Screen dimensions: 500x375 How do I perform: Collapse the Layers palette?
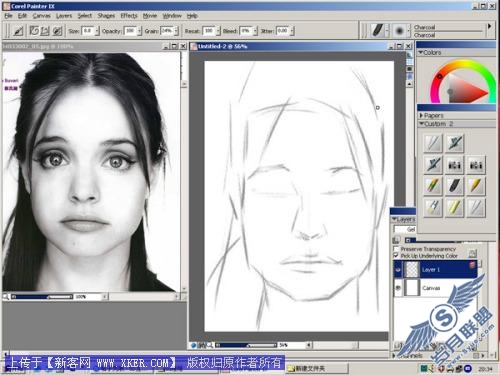pos(394,219)
